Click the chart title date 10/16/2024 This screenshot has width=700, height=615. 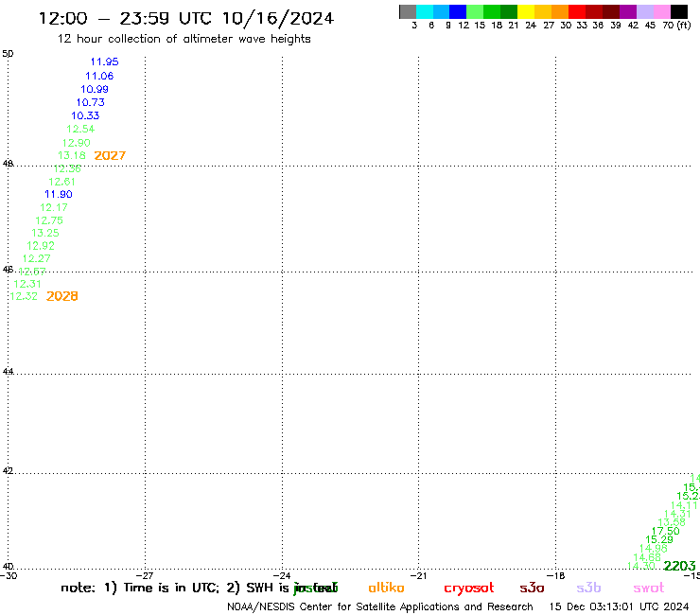pos(278,19)
